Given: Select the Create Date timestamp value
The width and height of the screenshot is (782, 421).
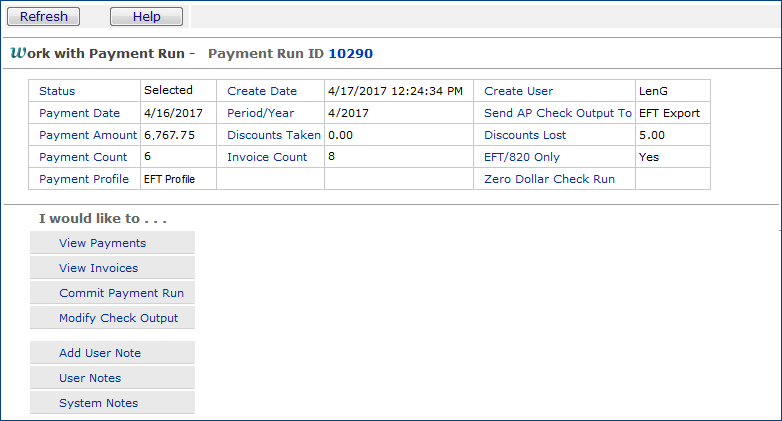Looking at the screenshot, I should (x=395, y=91).
